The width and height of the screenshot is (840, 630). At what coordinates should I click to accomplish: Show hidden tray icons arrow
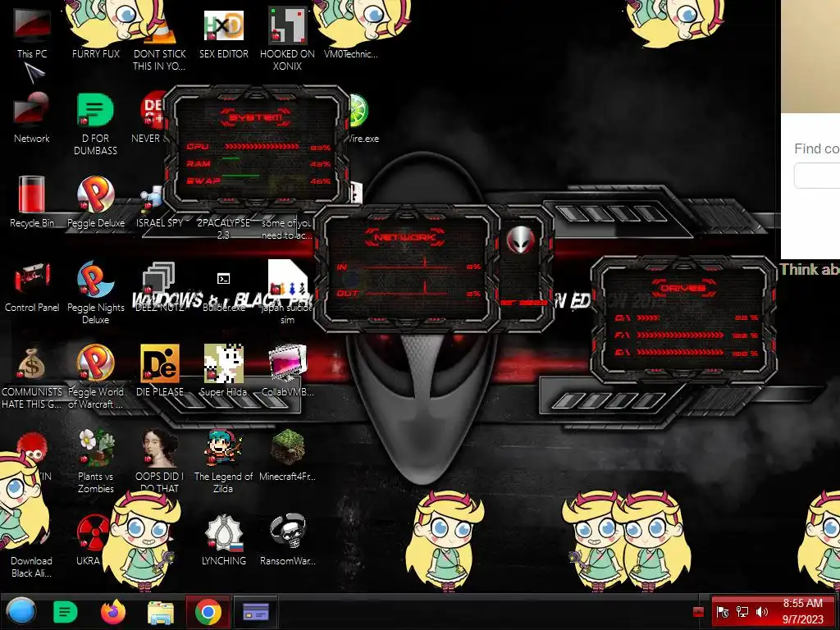coord(698,611)
